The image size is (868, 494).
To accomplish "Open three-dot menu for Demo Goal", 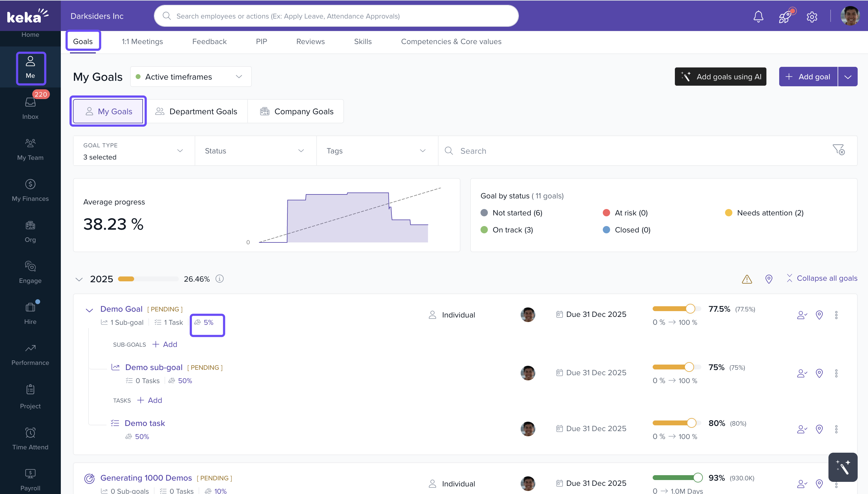I will [836, 315].
